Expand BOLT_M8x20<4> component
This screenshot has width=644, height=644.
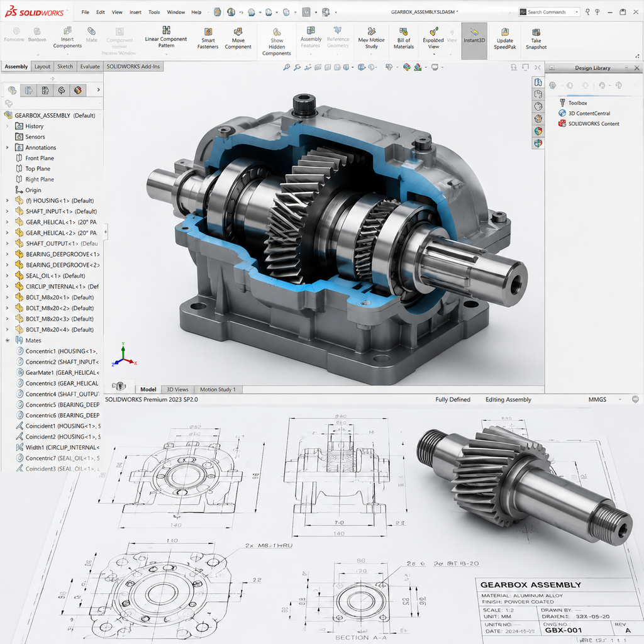tap(7, 330)
